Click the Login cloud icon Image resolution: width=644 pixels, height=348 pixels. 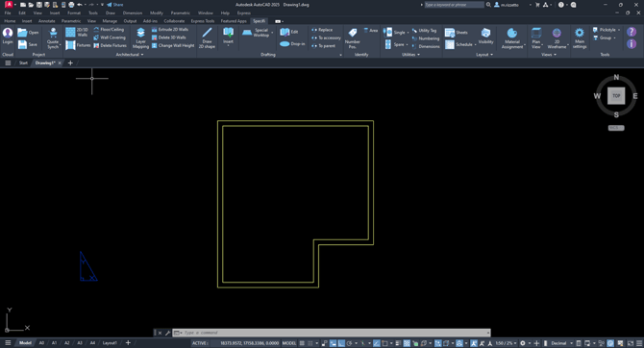point(8,36)
